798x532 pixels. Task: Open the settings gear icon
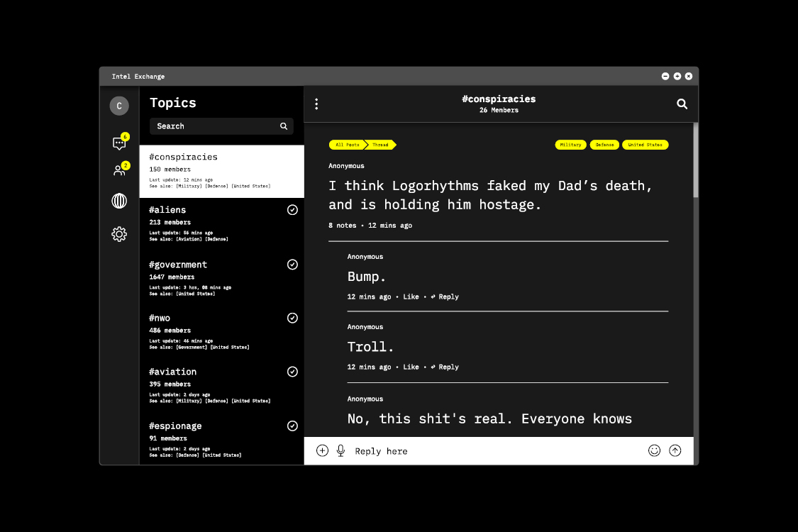[x=119, y=234]
